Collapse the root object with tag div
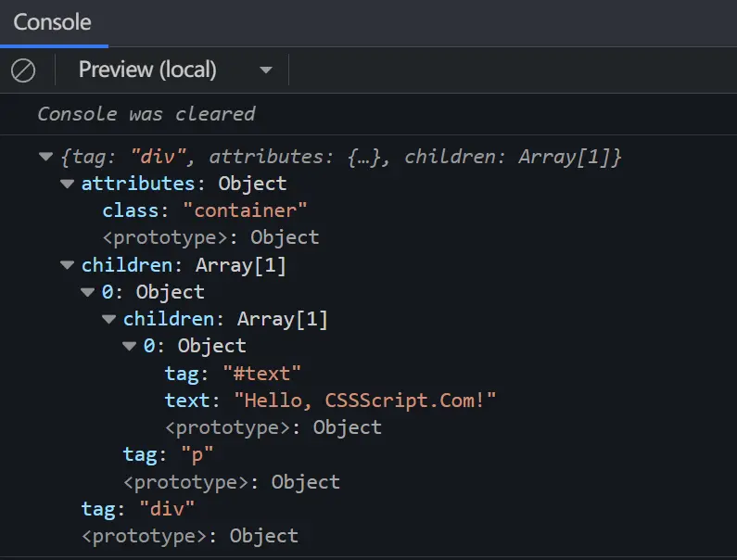737x560 pixels. point(45,156)
